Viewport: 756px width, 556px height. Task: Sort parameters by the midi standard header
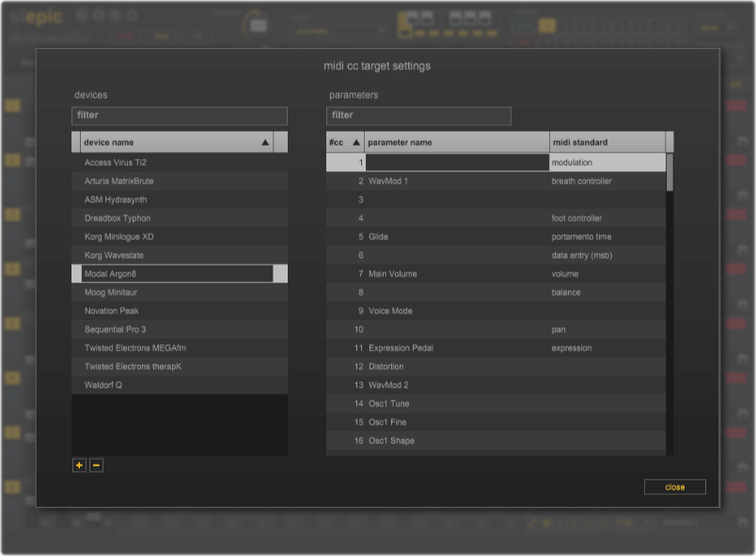[x=607, y=142]
